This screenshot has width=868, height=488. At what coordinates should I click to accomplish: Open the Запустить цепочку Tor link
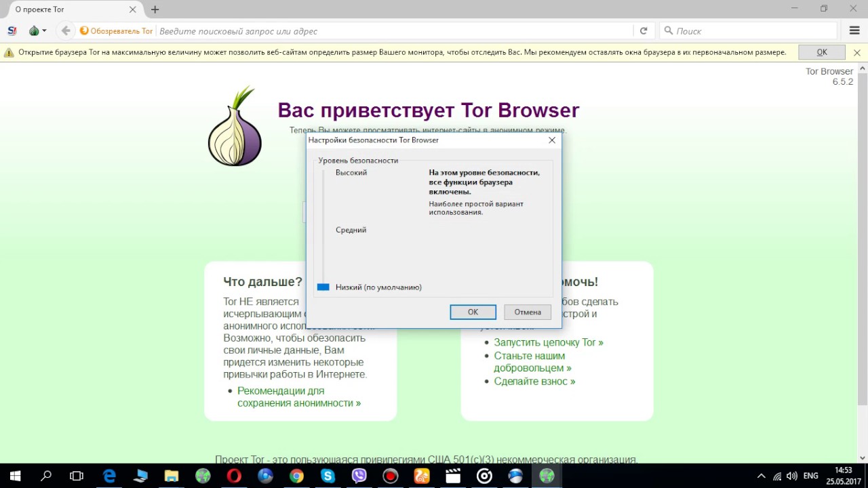[x=549, y=342]
